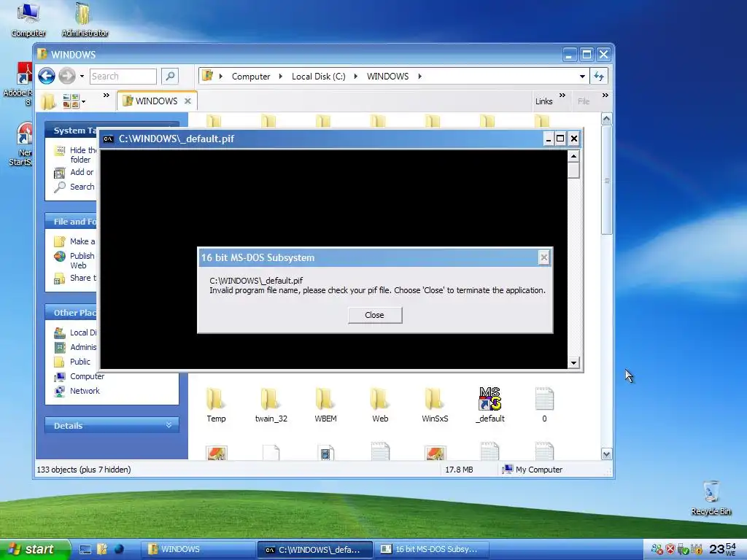Image resolution: width=747 pixels, height=560 pixels.
Task: Expand toolbar chevron beside Views
Action: 107,96
